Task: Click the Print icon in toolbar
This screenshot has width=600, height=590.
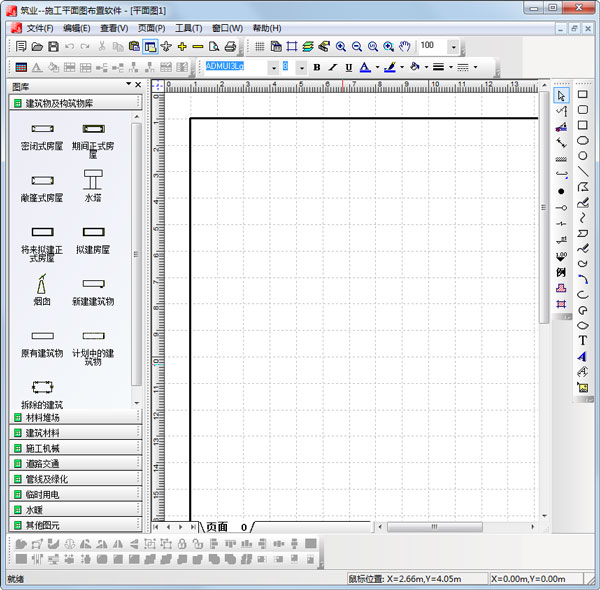Action: (230, 47)
